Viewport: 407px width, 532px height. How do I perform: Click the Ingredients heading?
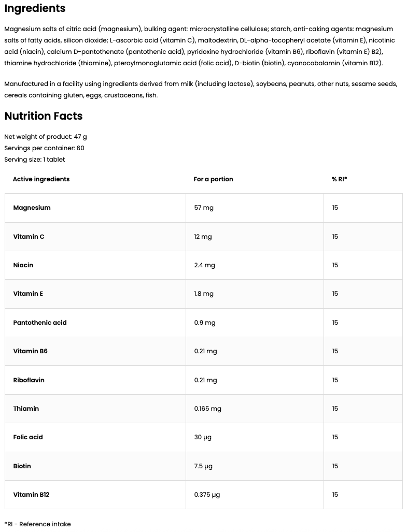[35, 9]
